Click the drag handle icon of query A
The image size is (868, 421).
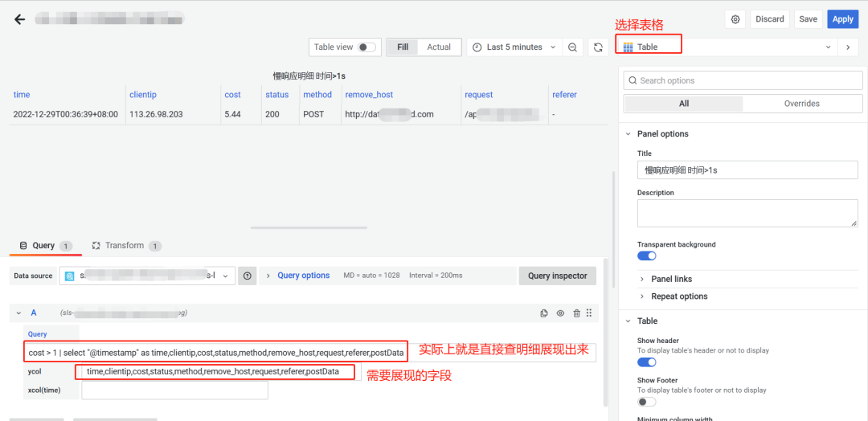pos(589,313)
